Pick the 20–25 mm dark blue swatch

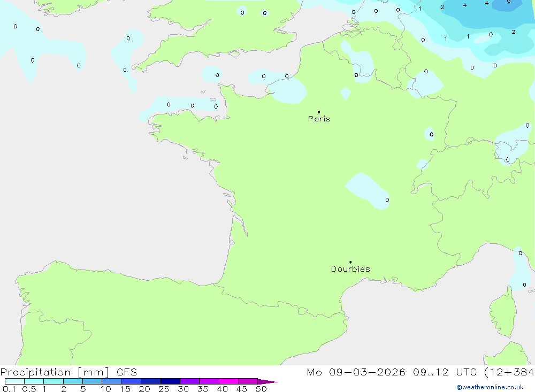(x=150, y=381)
